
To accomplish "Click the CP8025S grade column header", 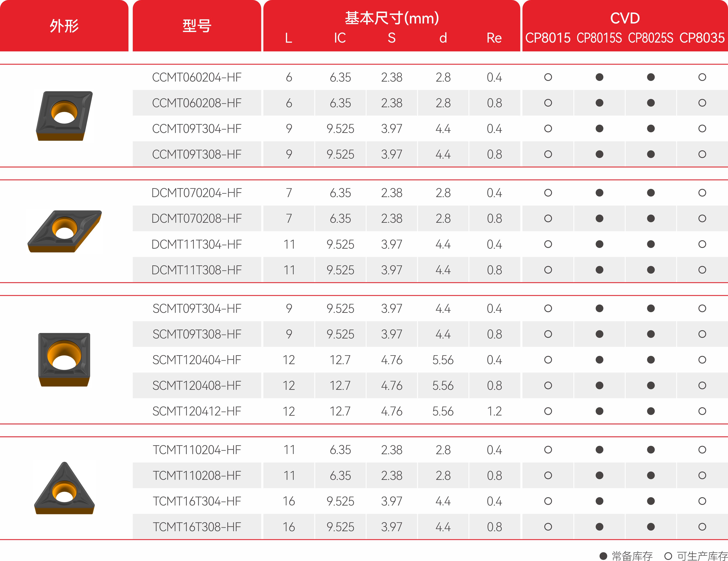I will pyautogui.click(x=651, y=38).
